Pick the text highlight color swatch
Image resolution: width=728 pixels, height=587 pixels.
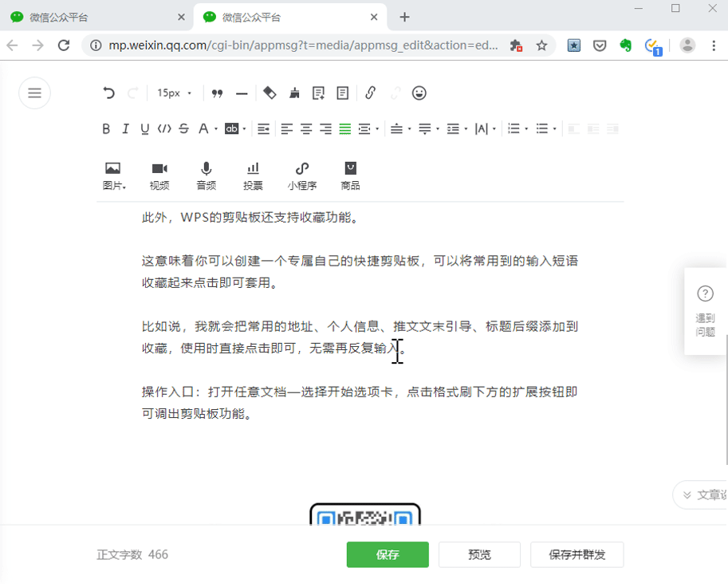pos(230,128)
